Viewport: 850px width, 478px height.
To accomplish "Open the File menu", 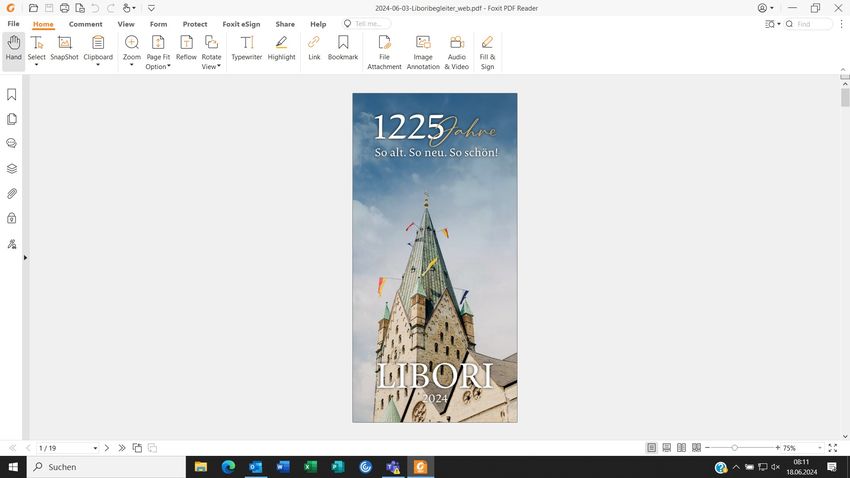I will click(x=14, y=24).
